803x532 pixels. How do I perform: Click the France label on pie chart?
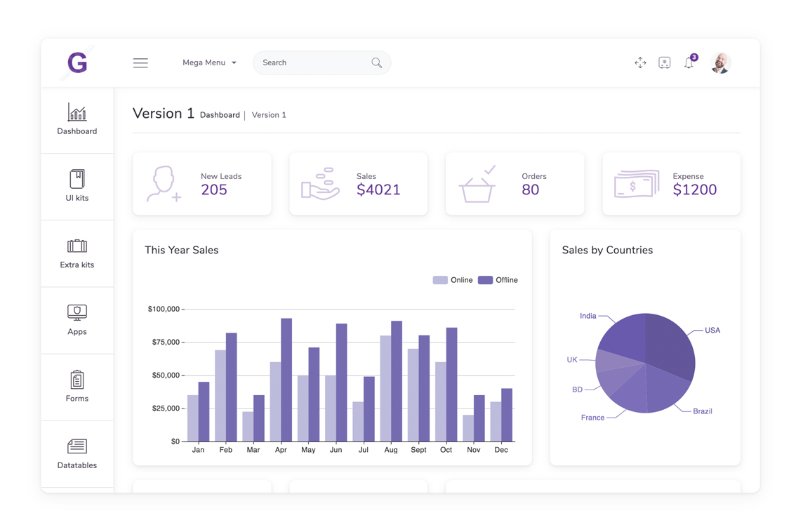click(592, 418)
